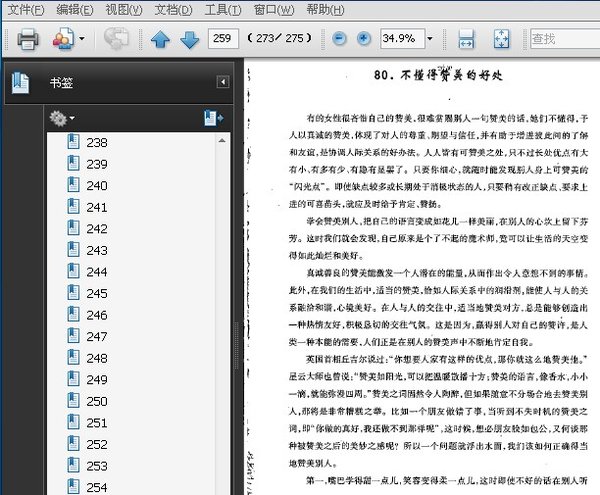Toggle the bookmarks panel icon on left sidebar
Viewport: 600px width, 495px height.
[x=20, y=84]
